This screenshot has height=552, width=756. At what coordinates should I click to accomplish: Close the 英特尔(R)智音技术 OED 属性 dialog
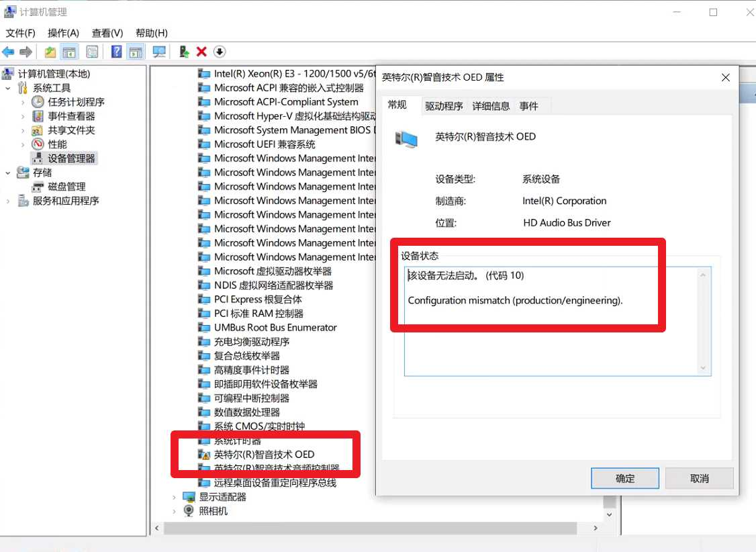725,78
